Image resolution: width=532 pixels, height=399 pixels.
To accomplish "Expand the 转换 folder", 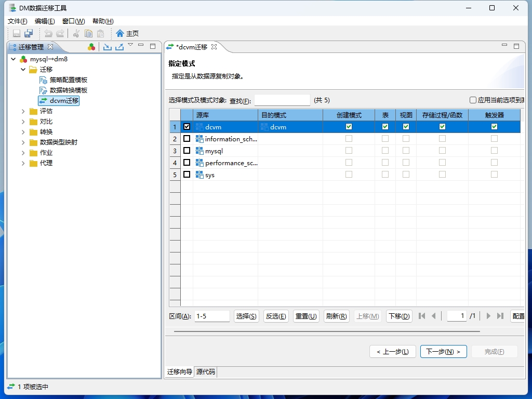I will click(x=23, y=132).
